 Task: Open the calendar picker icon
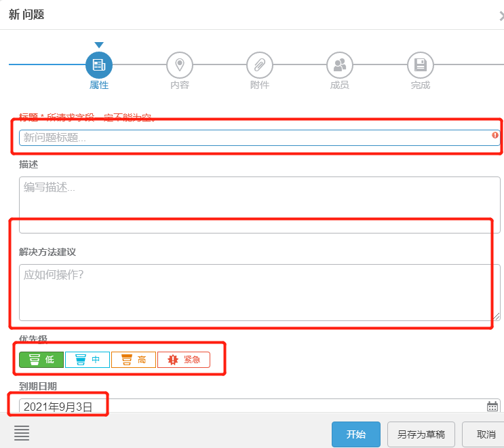(x=492, y=407)
